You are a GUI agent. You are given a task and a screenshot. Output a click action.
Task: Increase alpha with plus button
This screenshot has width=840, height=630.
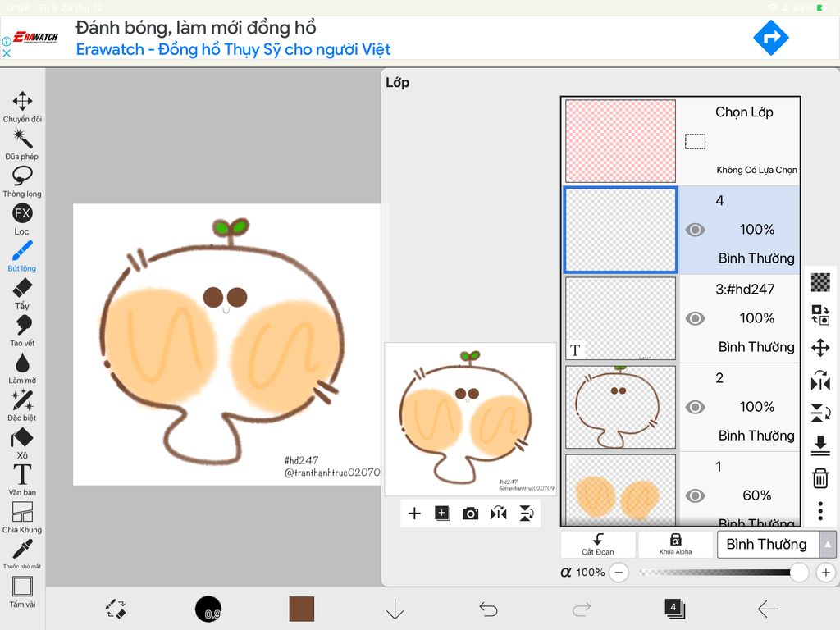click(x=825, y=572)
